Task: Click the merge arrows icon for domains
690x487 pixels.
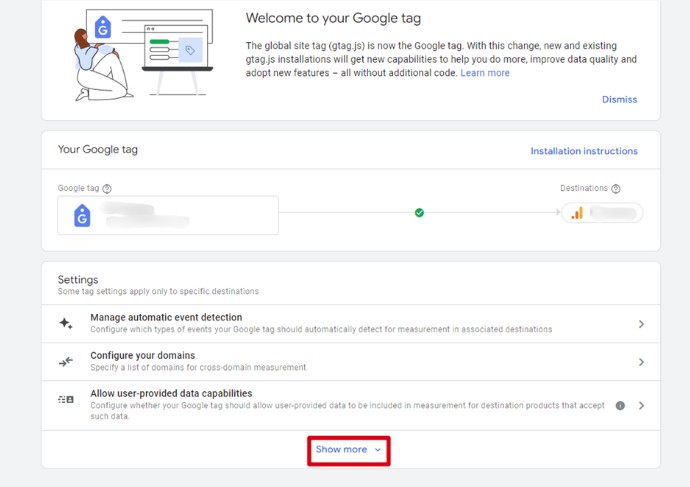Action: pos(66,362)
